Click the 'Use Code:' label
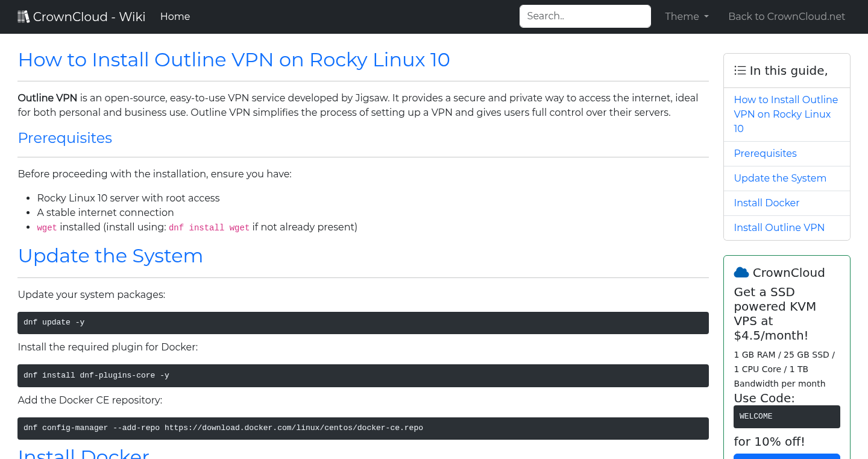Viewport: 868px width, 459px height. [764, 398]
